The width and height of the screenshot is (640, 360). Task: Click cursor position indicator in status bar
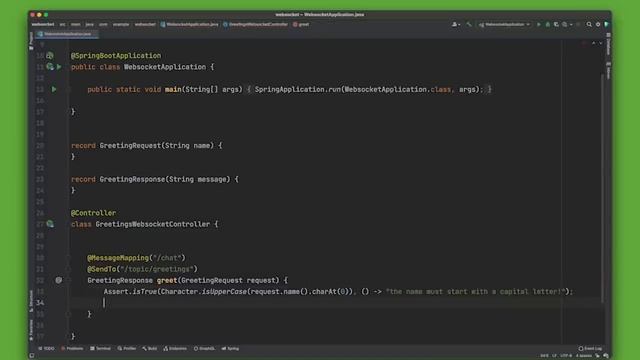pos(544,356)
